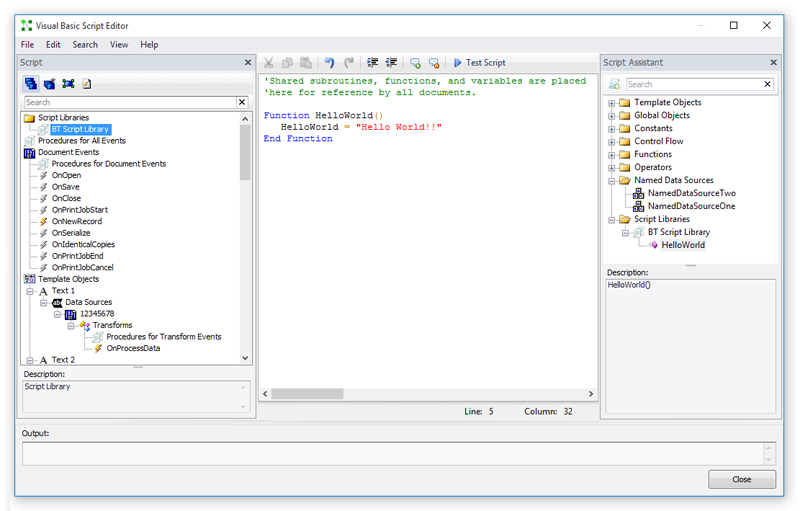Select OnPrintJobStart in Document Events

click(79, 209)
